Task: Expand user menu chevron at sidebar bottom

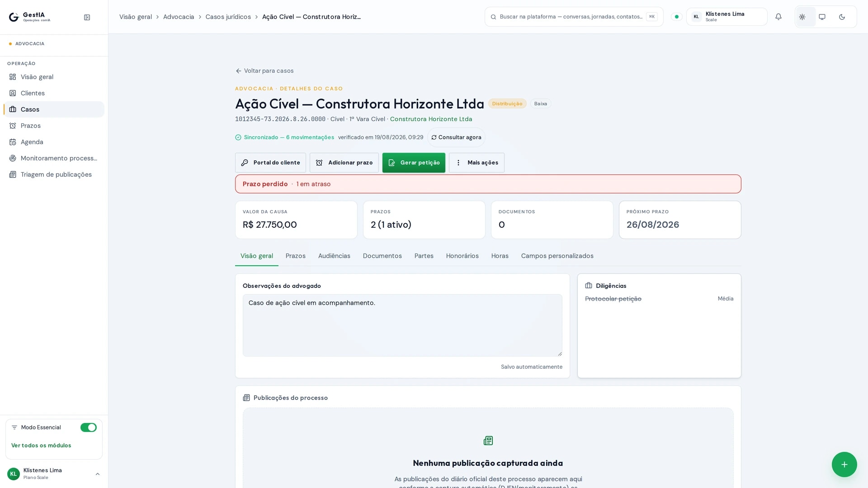Action: point(97,474)
